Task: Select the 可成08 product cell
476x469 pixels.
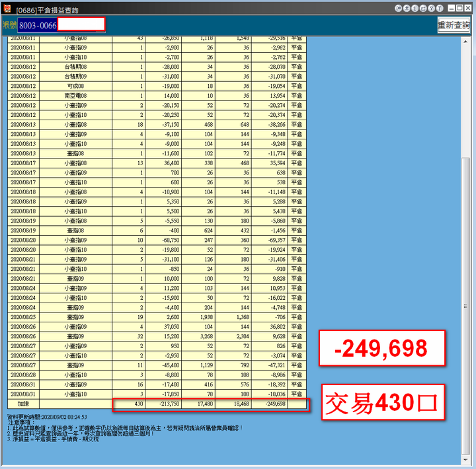Action: coord(75,86)
